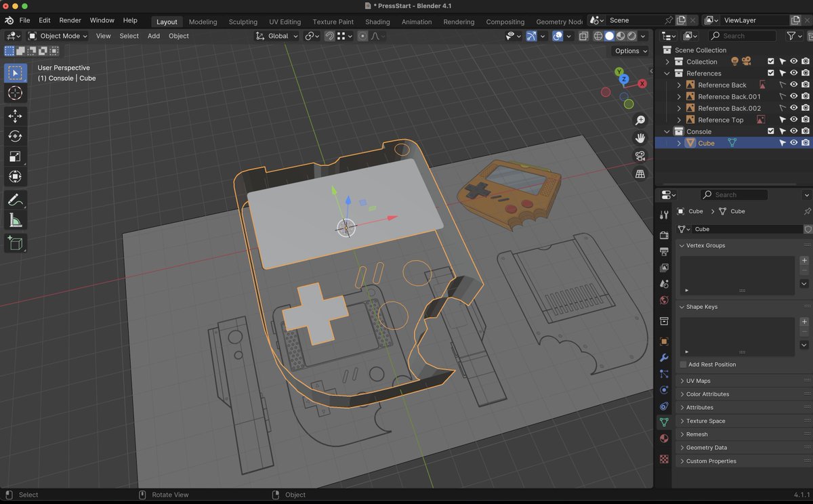
Task: Expand Geometry Data panel
Action: click(x=706, y=448)
